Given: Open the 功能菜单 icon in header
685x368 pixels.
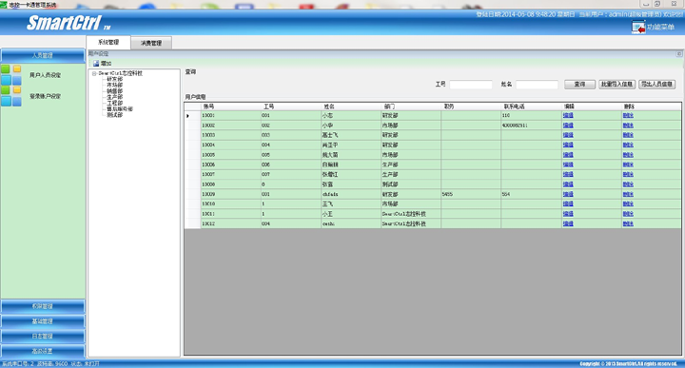Looking at the screenshot, I should 638,27.
